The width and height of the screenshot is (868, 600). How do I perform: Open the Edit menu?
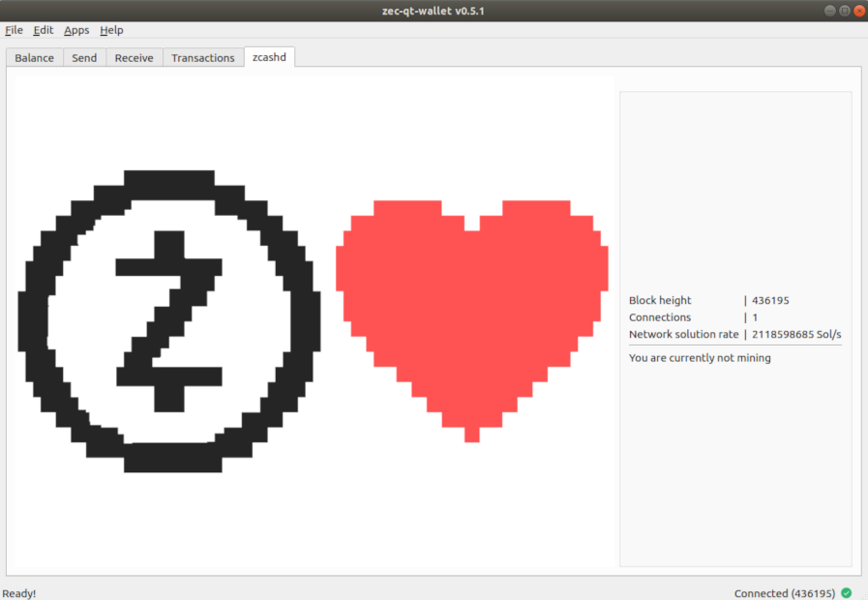coord(44,30)
